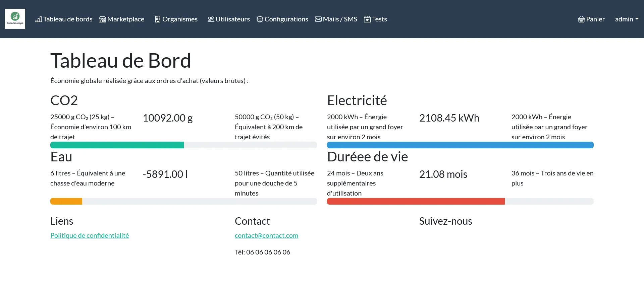Click the Decarboscope logo
The width and height of the screenshot is (644, 294).
pyautogui.click(x=15, y=19)
